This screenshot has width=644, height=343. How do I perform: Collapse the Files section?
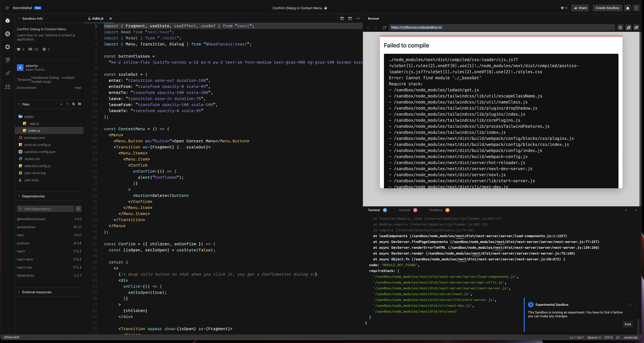[19, 104]
